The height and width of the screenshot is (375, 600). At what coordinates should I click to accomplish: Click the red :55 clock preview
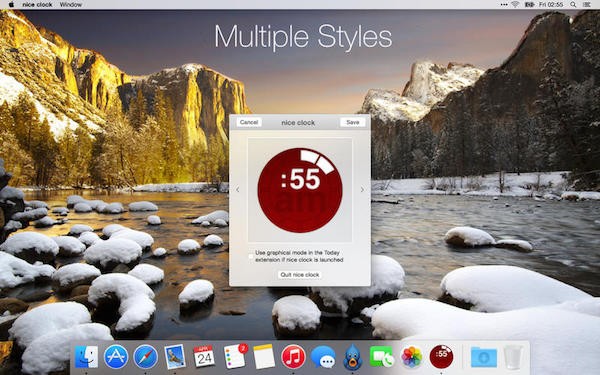pyautogui.click(x=300, y=190)
